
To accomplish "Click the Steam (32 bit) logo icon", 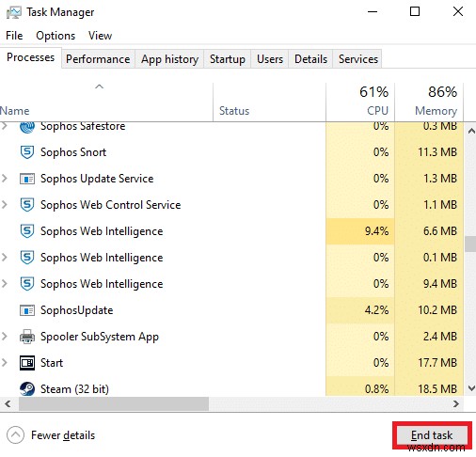I will [x=27, y=389].
